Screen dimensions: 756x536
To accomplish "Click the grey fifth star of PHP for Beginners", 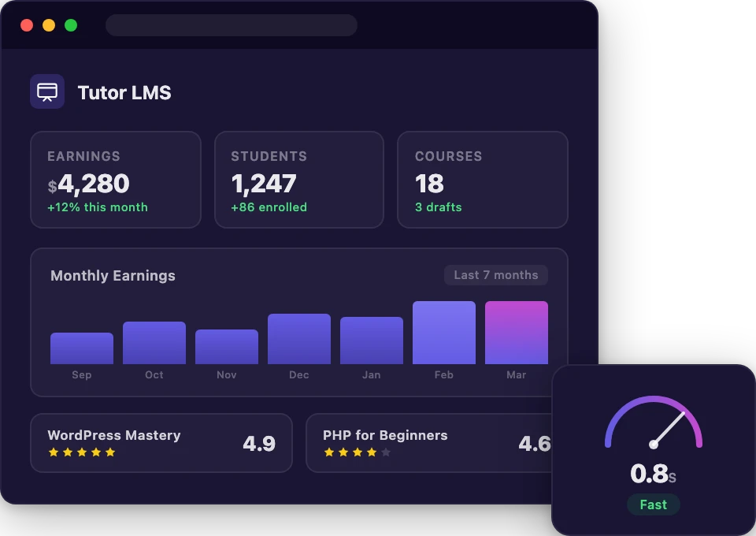I will pyautogui.click(x=386, y=452).
